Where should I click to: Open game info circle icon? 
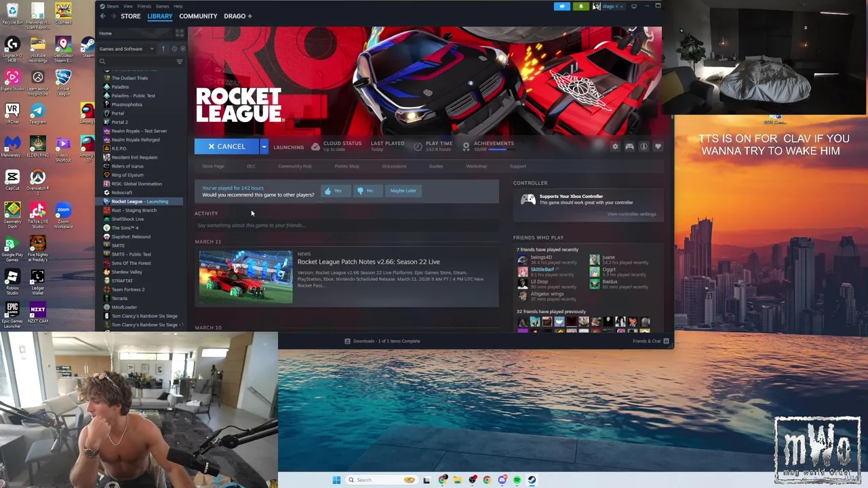click(644, 146)
